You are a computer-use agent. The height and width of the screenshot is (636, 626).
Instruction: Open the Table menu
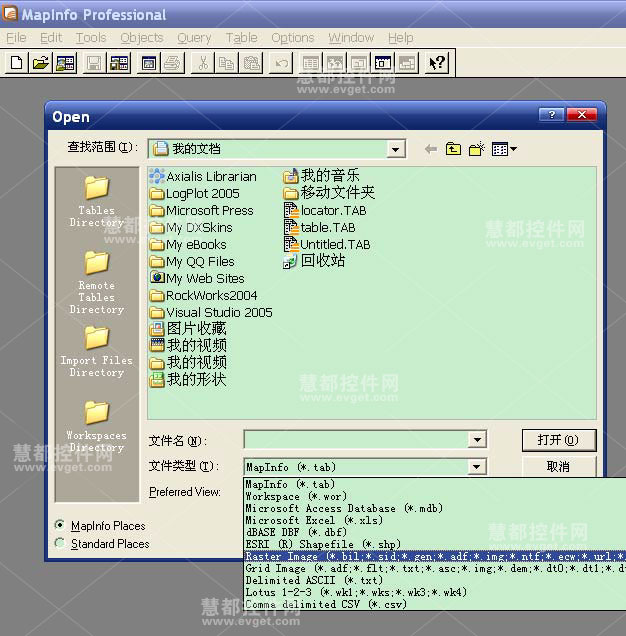pos(242,38)
